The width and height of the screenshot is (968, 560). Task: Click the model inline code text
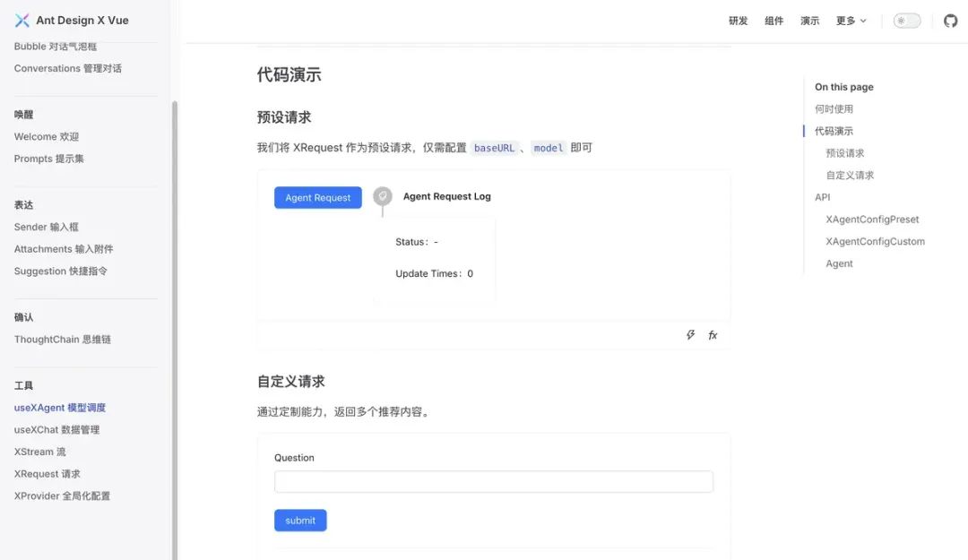pos(549,148)
